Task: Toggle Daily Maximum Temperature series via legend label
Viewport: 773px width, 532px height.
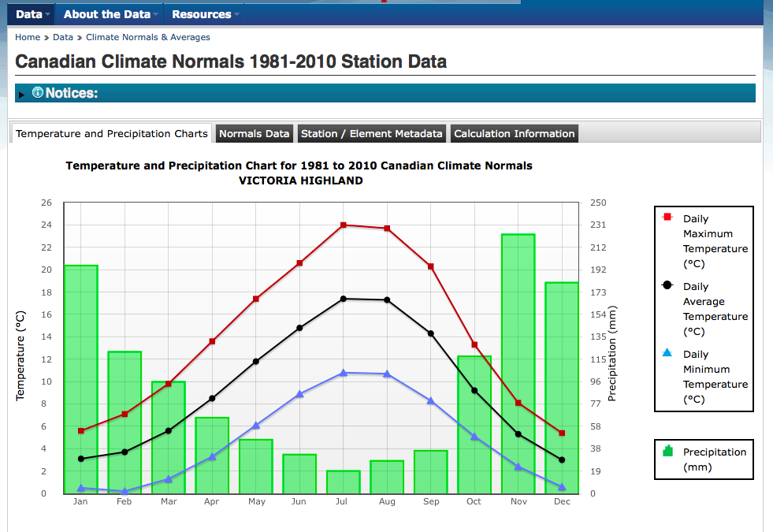Action: (707, 241)
